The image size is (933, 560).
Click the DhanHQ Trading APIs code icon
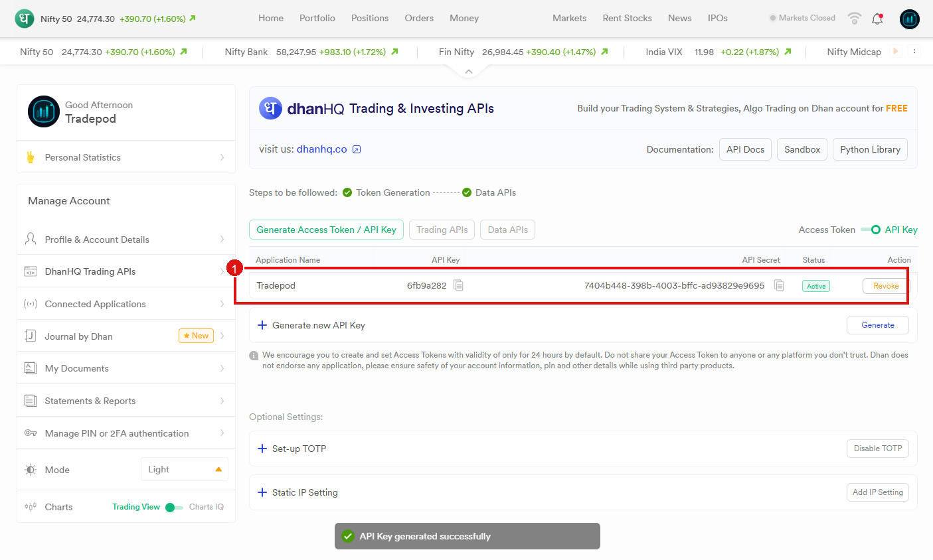tap(31, 271)
